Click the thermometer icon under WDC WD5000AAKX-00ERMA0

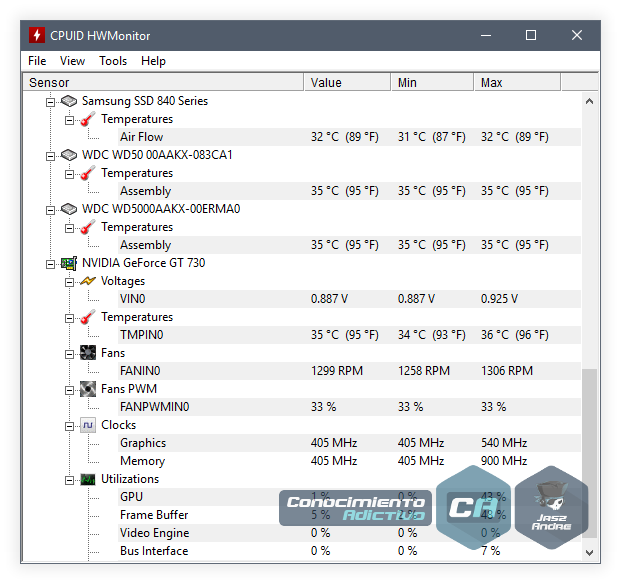[x=88, y=227]
